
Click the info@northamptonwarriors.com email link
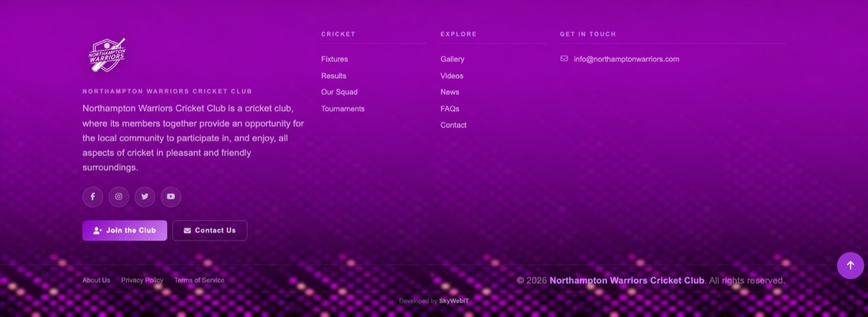[x=626, y=59]
